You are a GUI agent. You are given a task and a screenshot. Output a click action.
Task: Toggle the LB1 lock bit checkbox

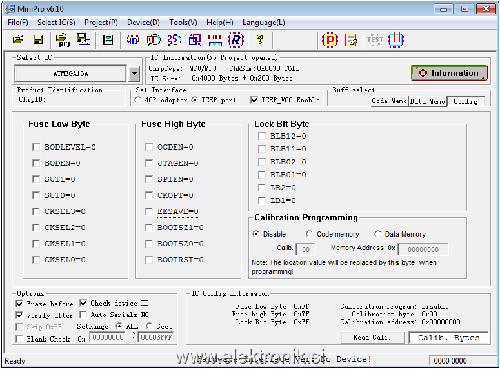click(x=262, y=200)
